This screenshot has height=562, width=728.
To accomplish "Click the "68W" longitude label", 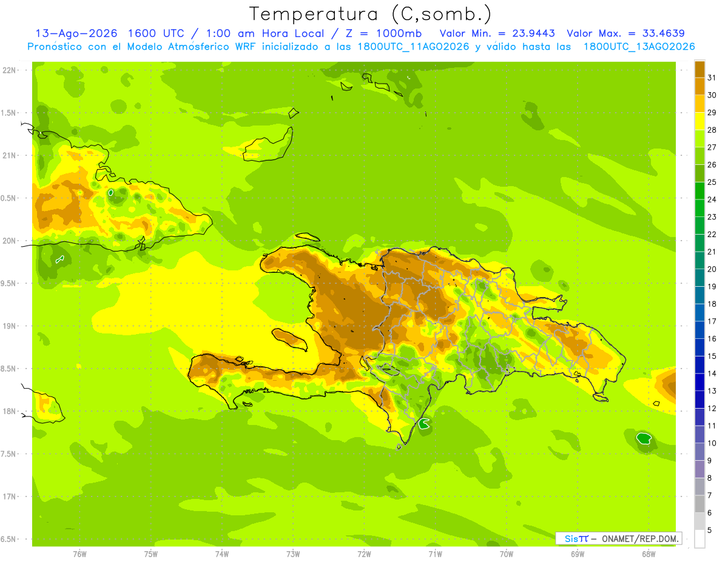I will (649, 554).
